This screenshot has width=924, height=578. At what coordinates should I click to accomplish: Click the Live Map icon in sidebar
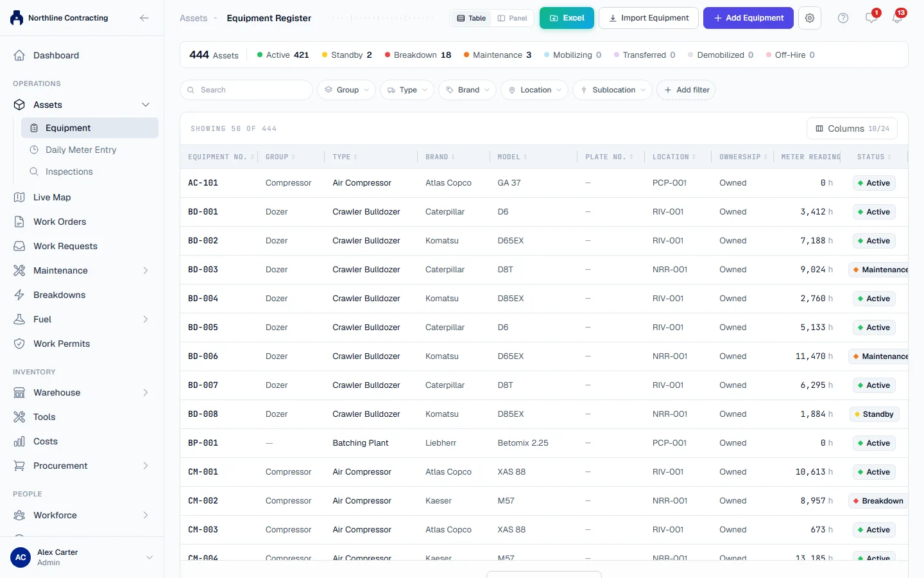19,197
